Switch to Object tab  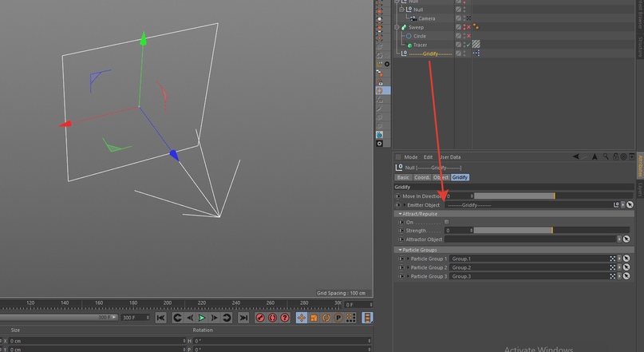point(441,177)
